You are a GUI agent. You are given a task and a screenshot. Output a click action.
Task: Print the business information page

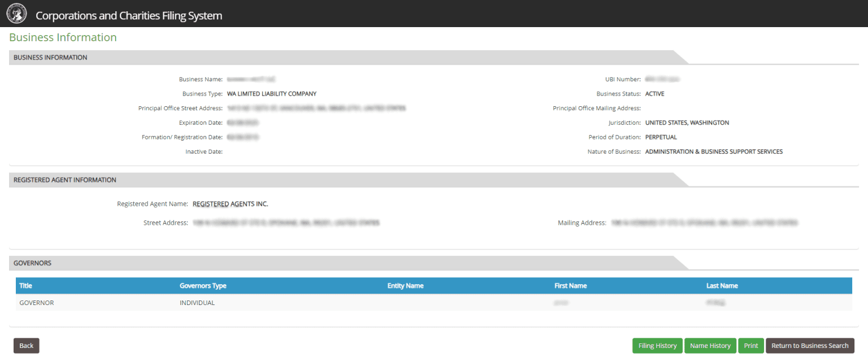pos(750,346)
